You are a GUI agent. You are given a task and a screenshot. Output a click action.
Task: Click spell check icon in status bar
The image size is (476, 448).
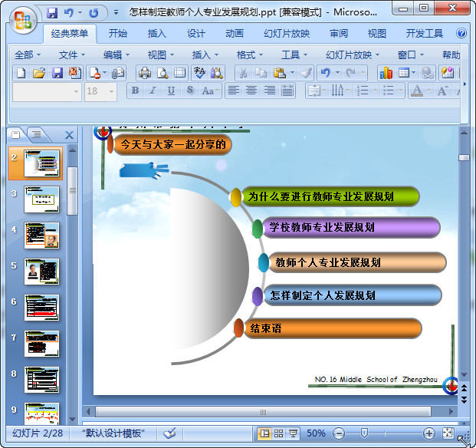click(169, 433)
